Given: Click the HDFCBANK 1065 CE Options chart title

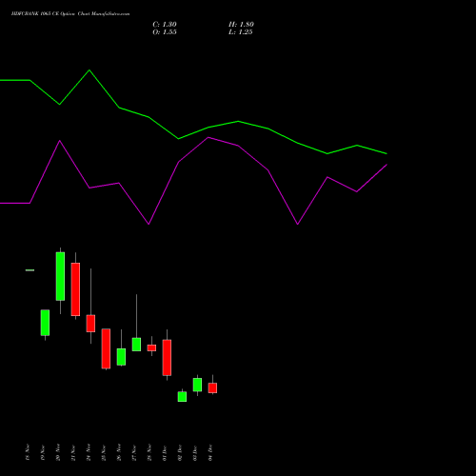Looking at the screenshot, I should tap(70, 14).
